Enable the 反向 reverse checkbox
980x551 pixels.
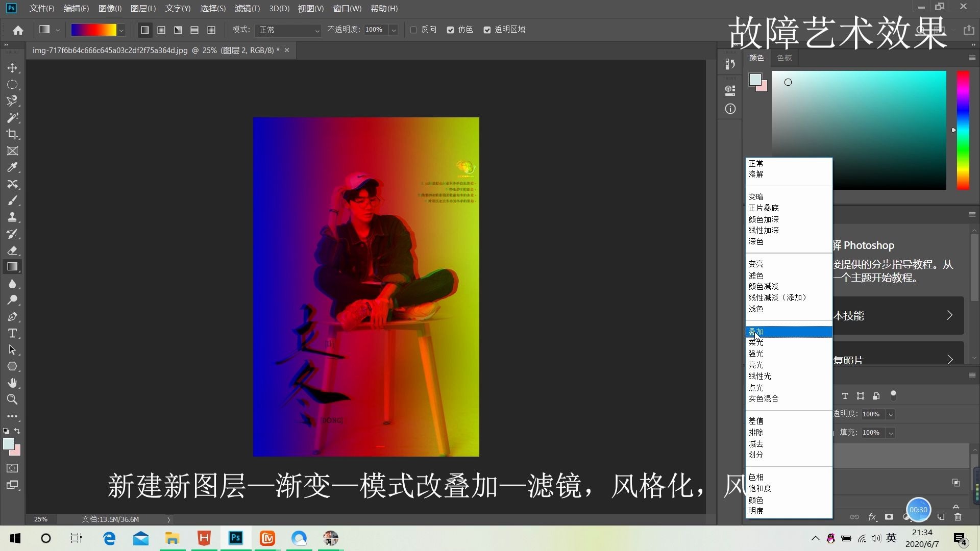pyautogui.click(x=413, y=30)
